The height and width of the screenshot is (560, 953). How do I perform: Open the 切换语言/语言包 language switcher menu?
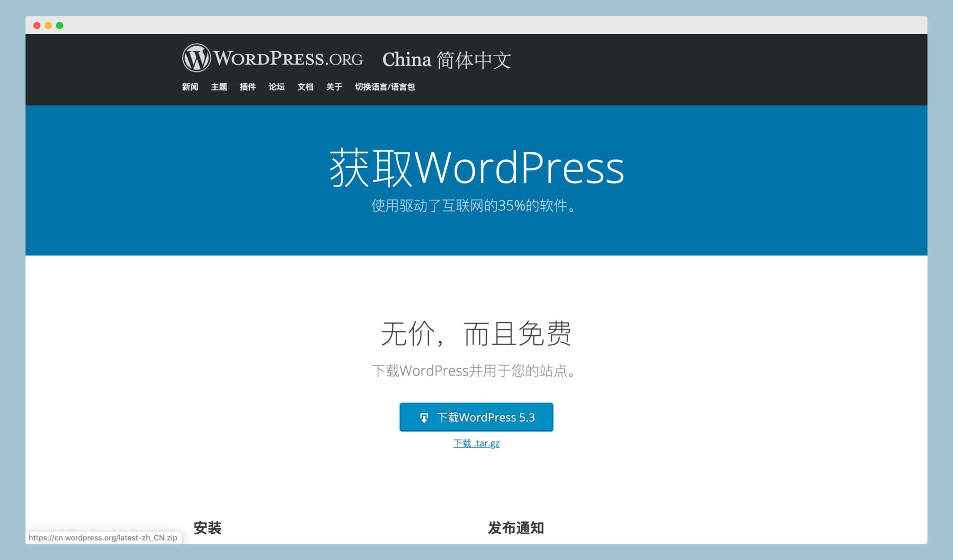tap(384, 87)
